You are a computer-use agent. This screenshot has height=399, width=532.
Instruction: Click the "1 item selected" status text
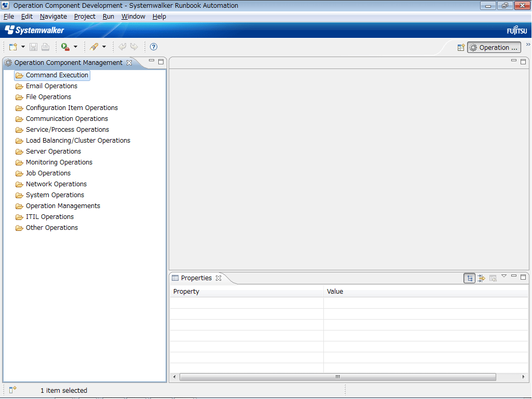click(64, 391)
